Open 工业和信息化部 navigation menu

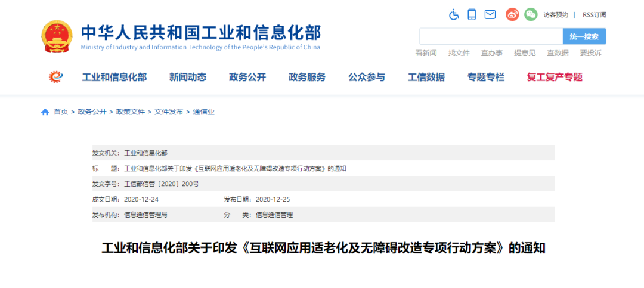pos(114,77)
